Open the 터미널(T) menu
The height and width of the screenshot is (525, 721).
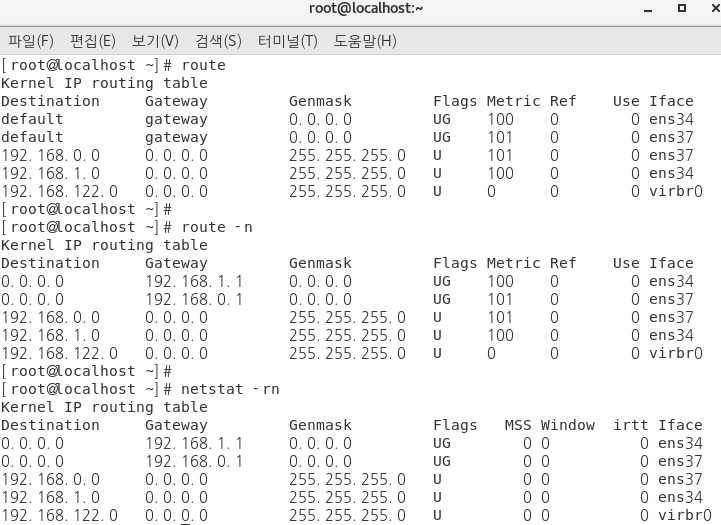coord(287,41)
